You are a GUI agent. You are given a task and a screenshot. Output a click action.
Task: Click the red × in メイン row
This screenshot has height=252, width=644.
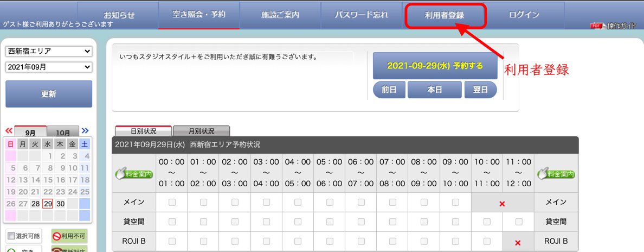[502, 204]
